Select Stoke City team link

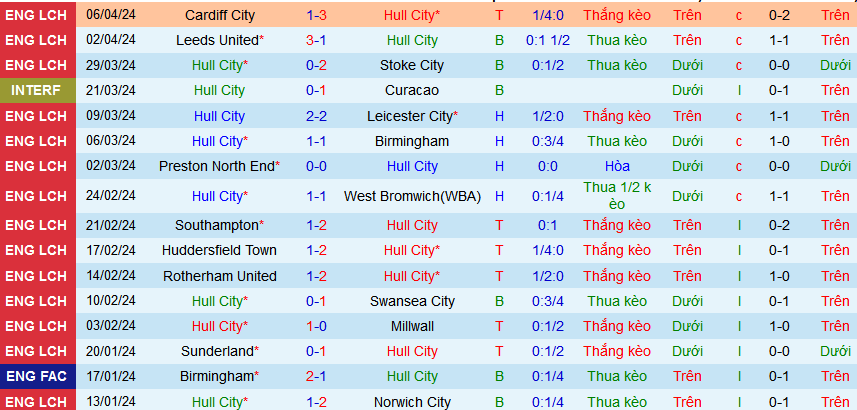[x=411, y=66]
